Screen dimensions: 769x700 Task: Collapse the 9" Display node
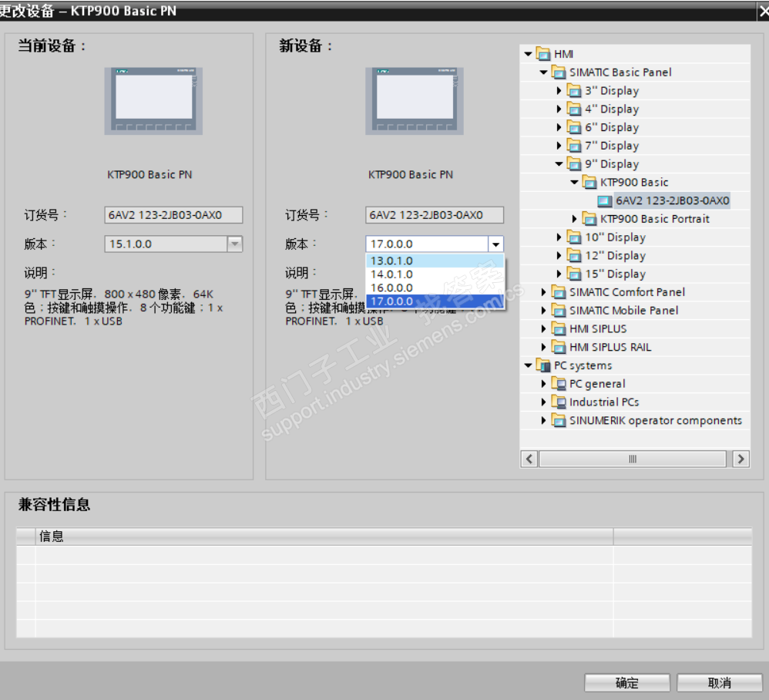(559, 164)
